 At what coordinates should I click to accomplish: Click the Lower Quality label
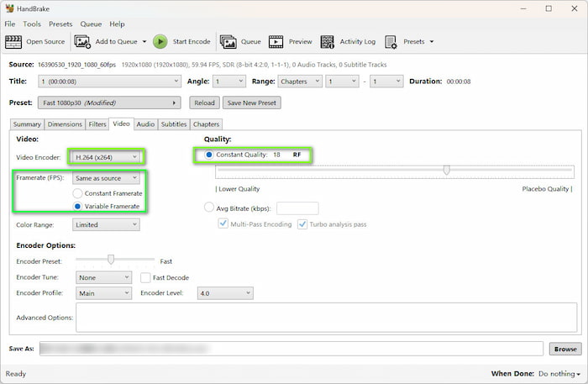238,189
